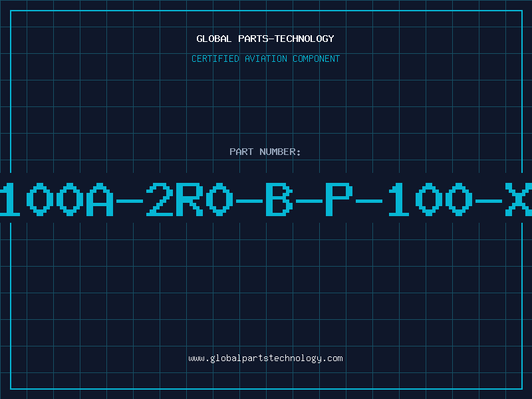
Task: Click PARTS in the header title
Action: (x=253, y=39)
